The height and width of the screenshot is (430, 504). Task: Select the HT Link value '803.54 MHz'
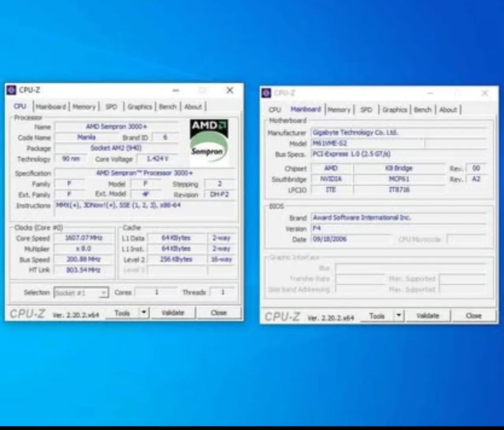83,270
